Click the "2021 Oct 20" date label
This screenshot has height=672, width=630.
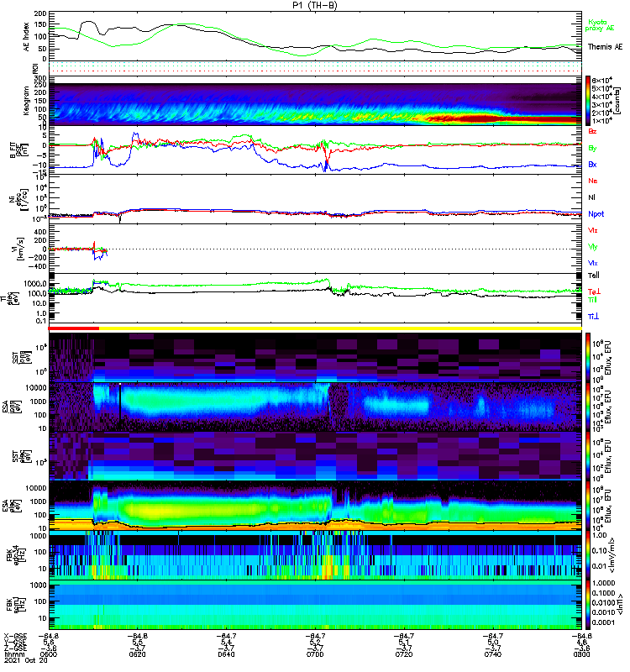26,660
